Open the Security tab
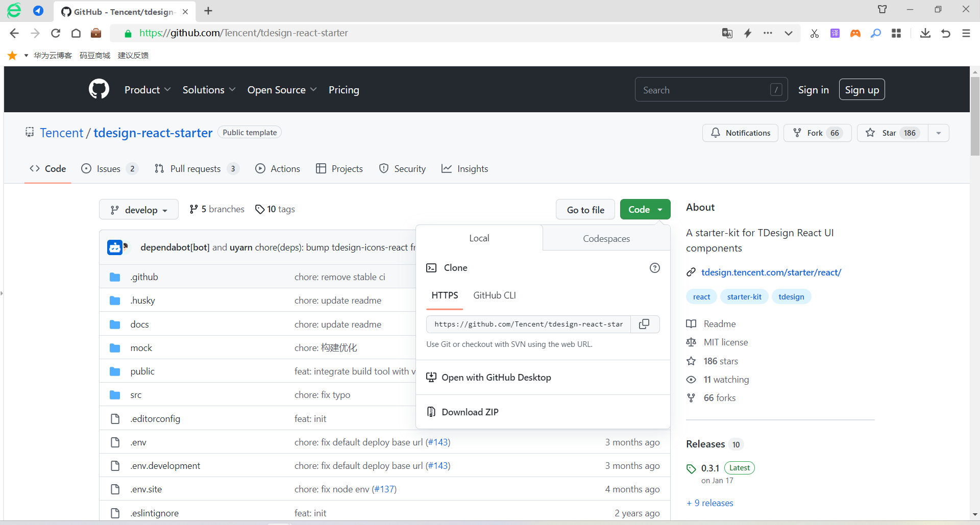Viewport: 980px width, 525px height. [402, 169]
